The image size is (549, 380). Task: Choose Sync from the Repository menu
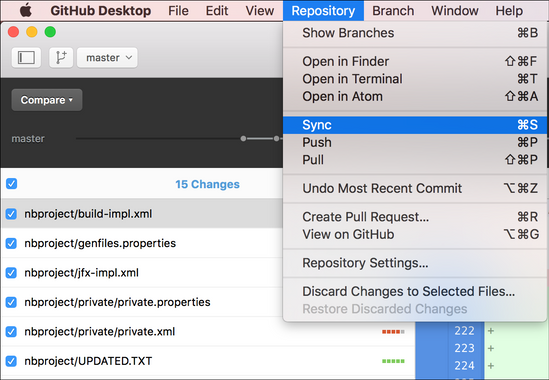pyautogui.click(x=415, y=125)
